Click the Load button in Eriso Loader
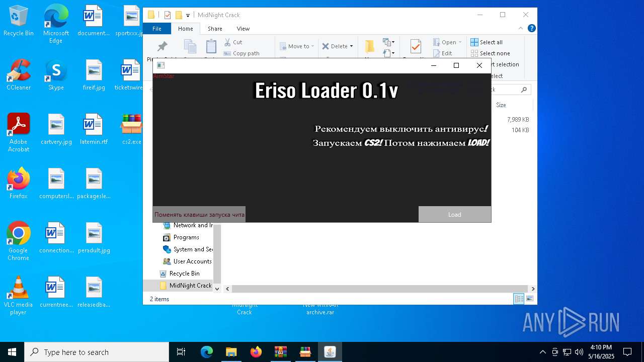 pyautogui.click(x=454, y=214)
